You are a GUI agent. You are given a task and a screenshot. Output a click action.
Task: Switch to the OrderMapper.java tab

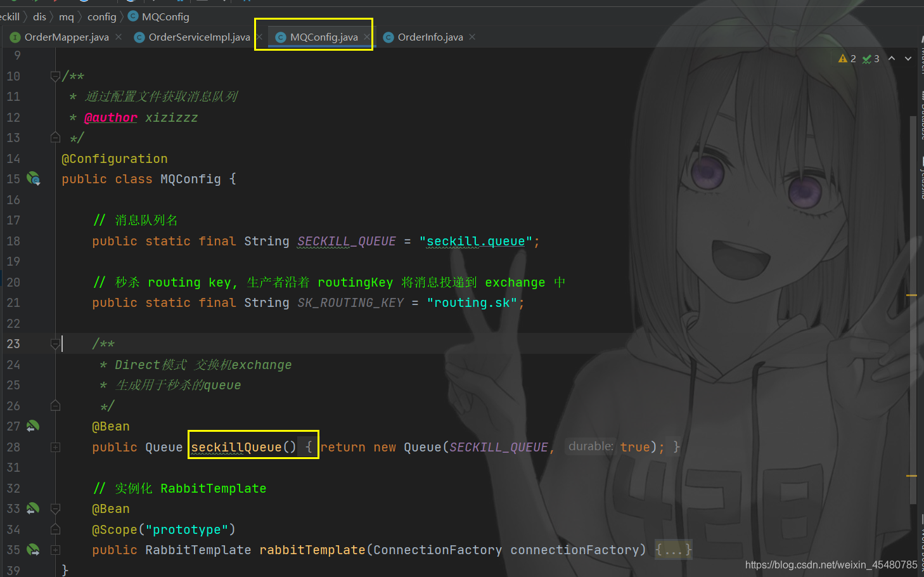66,37
